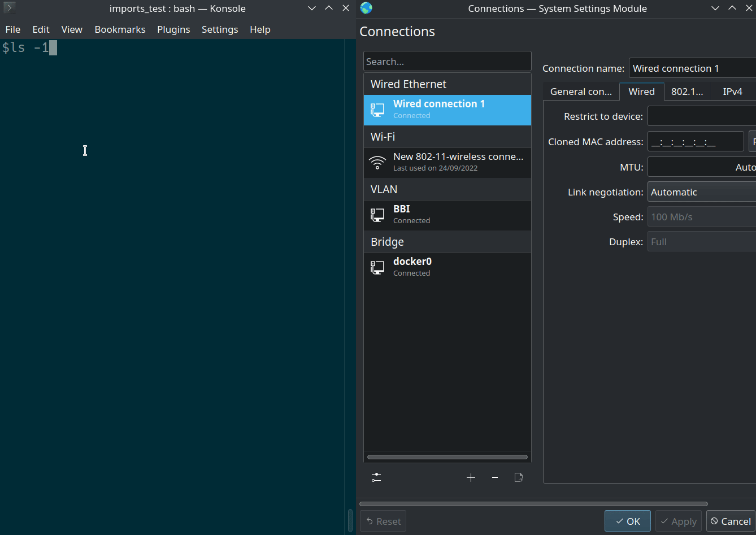Click the Wired Ethernet section header

click(447, 84)
